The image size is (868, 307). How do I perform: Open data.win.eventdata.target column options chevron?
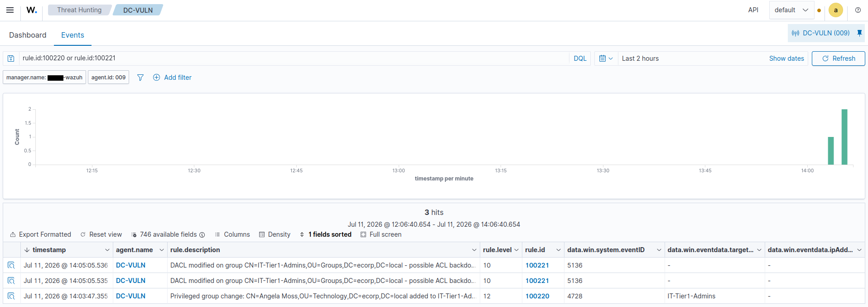coord(759,250)
